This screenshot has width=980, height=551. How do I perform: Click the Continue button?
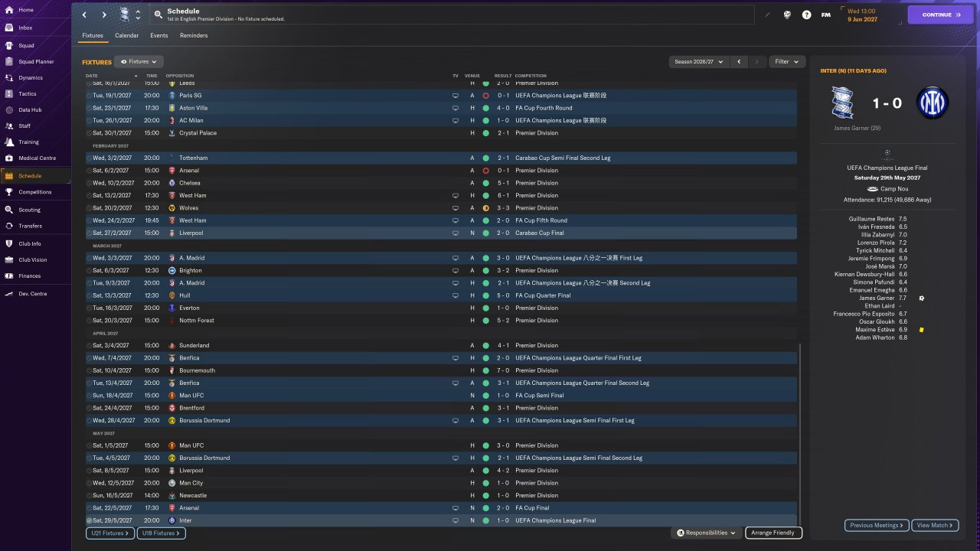(941, 15)
